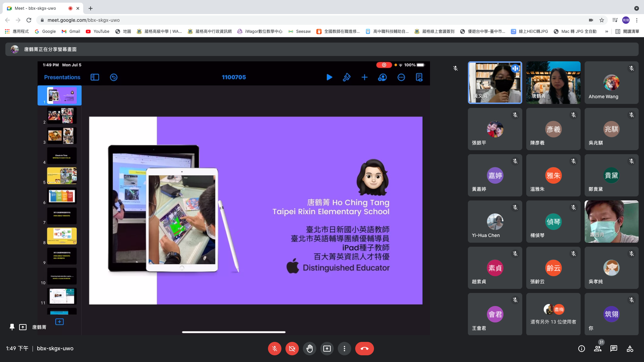The image size is (644, 362).
Task: Open the activities icon
Action: (630, 349)
